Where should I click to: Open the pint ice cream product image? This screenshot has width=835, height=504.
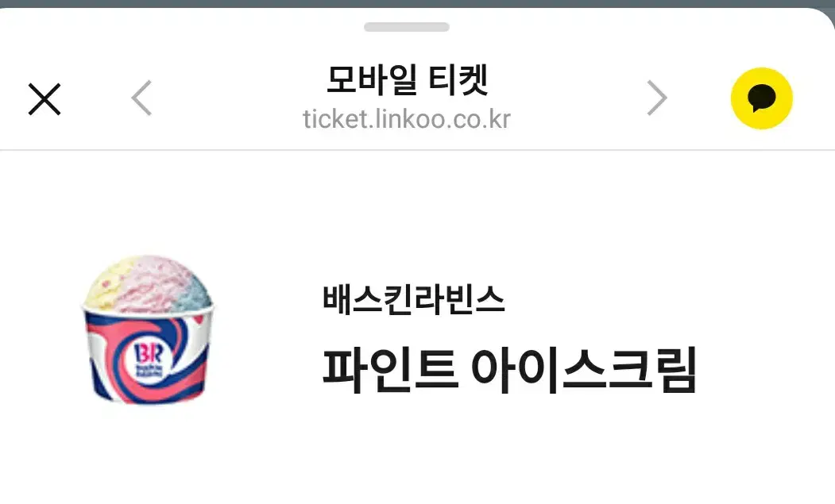click(x=149, y=330)
